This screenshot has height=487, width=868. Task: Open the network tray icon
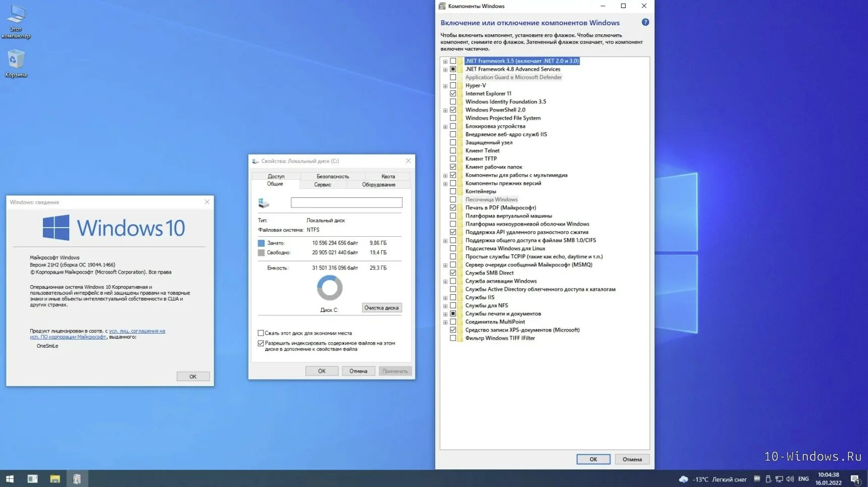(x=779, y=479)
